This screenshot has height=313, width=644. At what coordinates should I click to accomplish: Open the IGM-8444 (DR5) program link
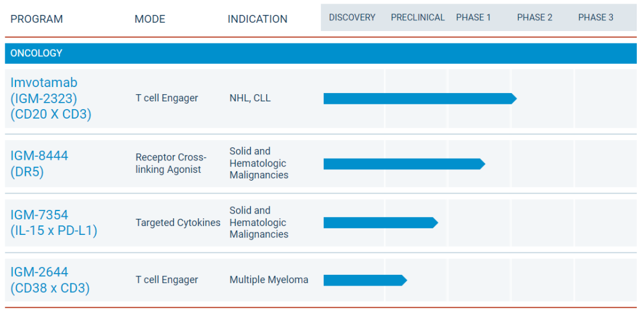point(39,164)
